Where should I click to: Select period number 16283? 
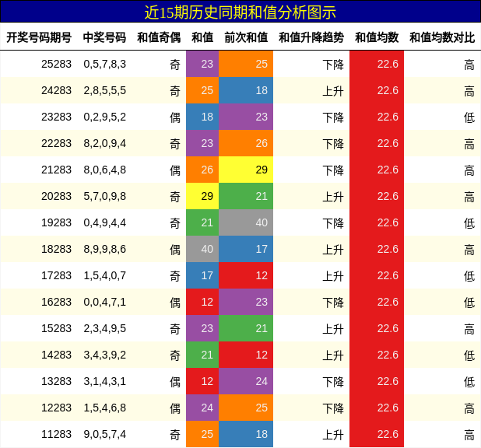57,302
